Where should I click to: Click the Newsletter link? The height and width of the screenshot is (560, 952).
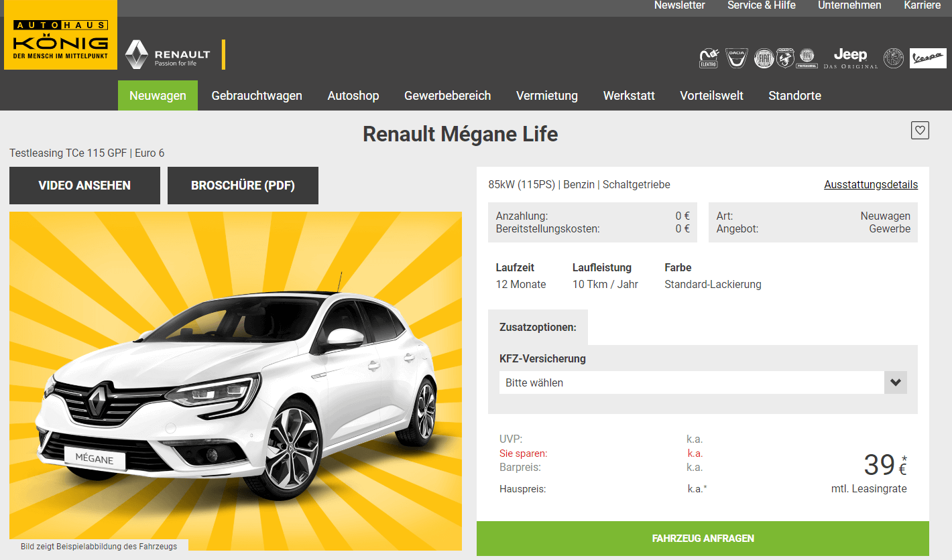pyautogui.click(x=680, y=5)
